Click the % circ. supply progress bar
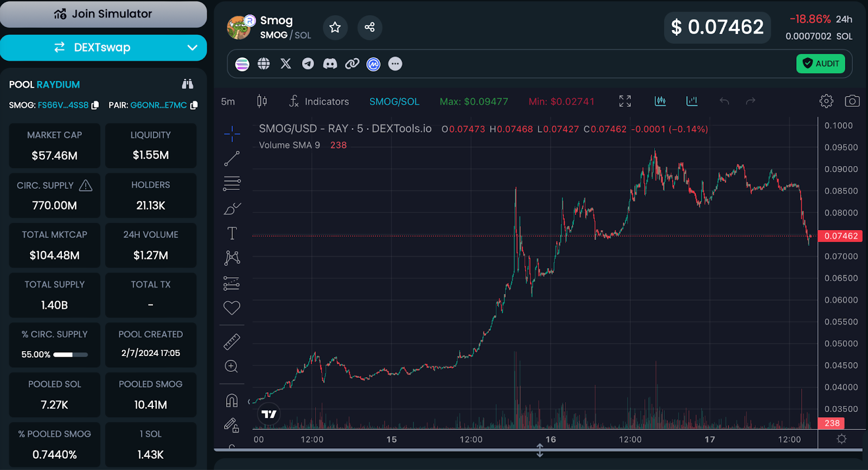The width and height of the screenshot is (868, 470). (71, 355)
